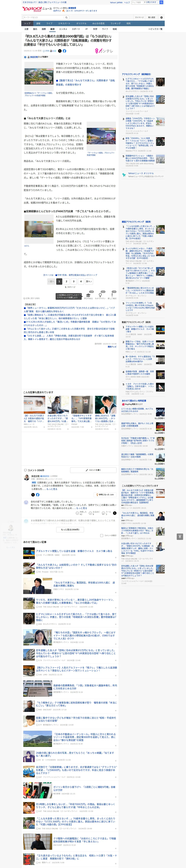Click the ウェブ検索 input field at top
The width and height of the screenshot is (186, 868).
point(137,2)
